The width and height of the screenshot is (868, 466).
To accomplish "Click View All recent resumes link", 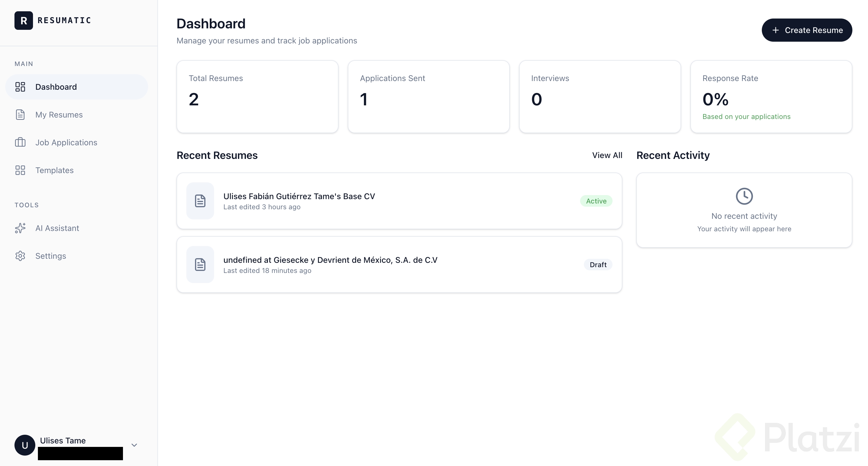I will click(607, 155).
